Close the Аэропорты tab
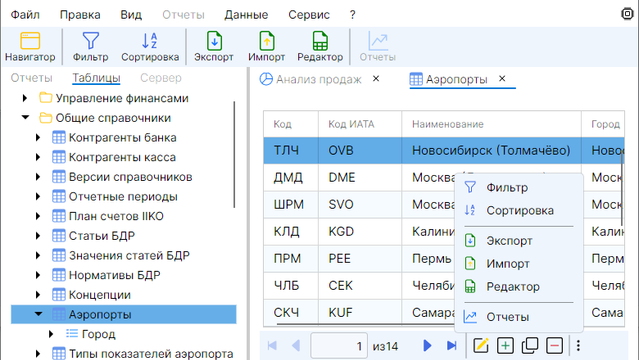Image resolution: width=639 pixels, height=360 pixels. click(x=502, y=78)
